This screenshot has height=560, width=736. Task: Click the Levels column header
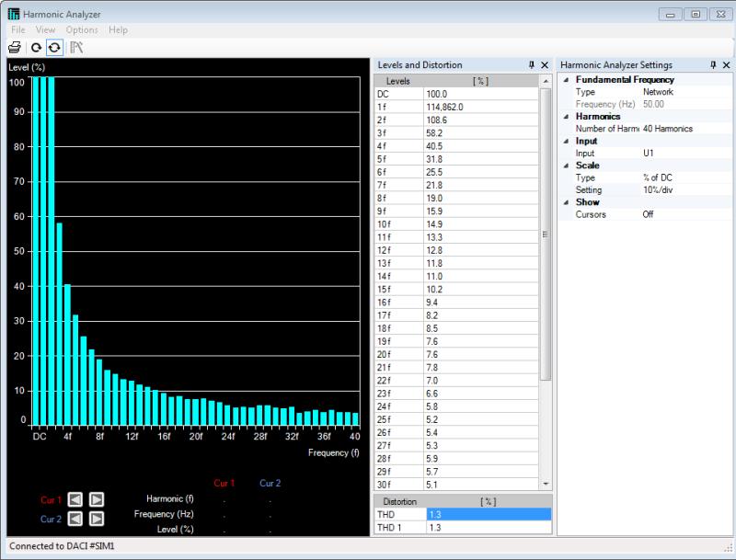(x=397, y=82)
